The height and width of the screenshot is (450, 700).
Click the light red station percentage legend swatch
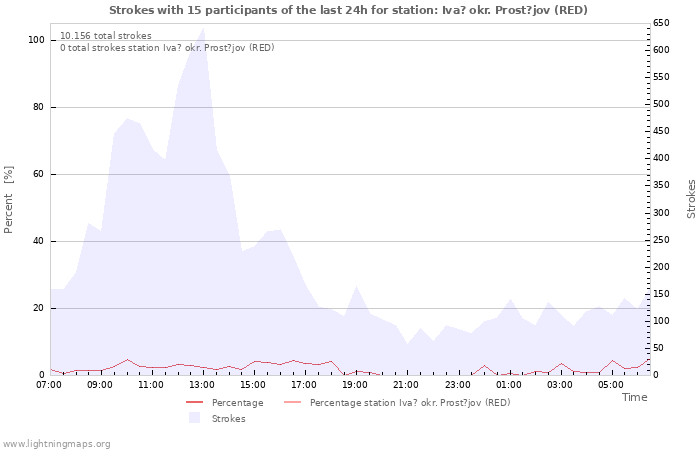click(293, 403)
